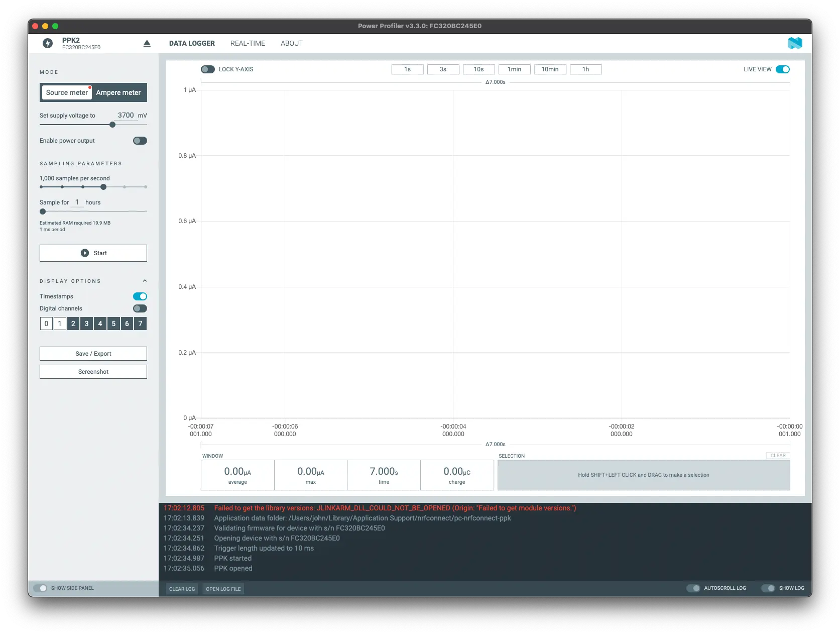This screenshot has height=634, width=840.
Task: Click the 'Validating firmware for device' log line
Action: pyautogui.click(x=300, y=529)
